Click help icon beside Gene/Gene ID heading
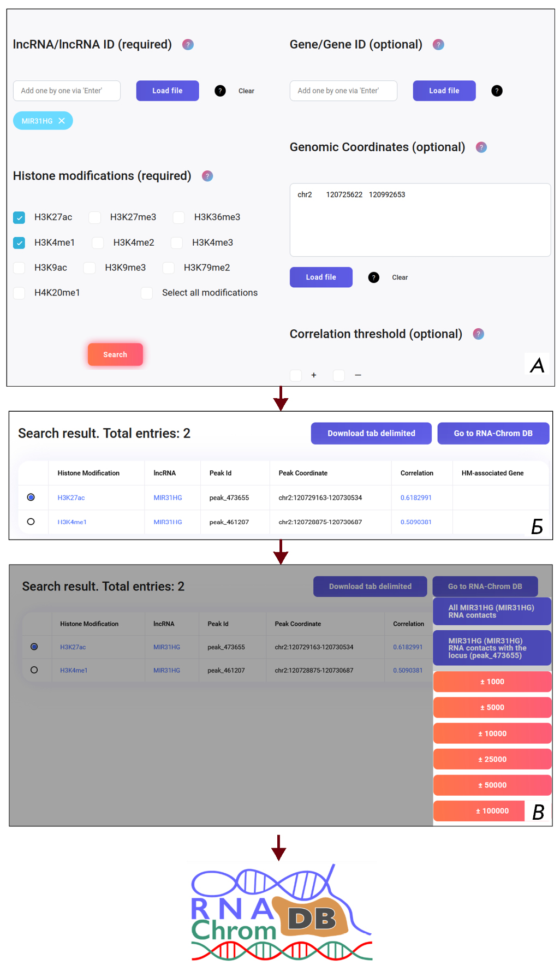The image size is (560, 971). click(x=438, y=45)
